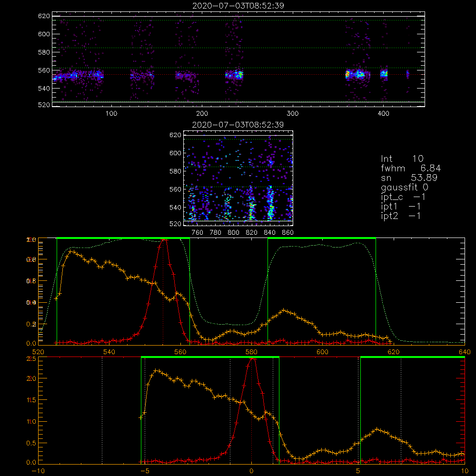The width and height of the screenshot is (476, 476).
Task: Select the 'ipt_c -1' readout line
Action: (x=403, y=197)
